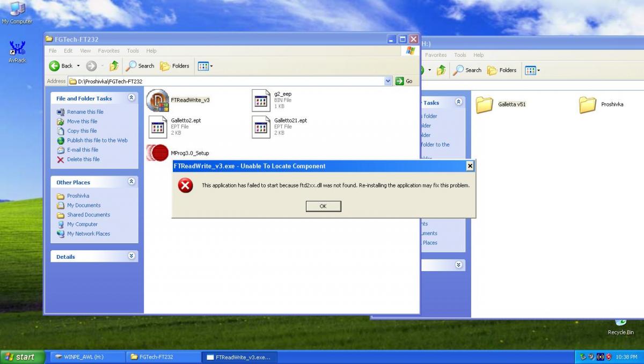Select the g2_eep BIN file icon
This screenshot has height=364, width=644.
261,100
